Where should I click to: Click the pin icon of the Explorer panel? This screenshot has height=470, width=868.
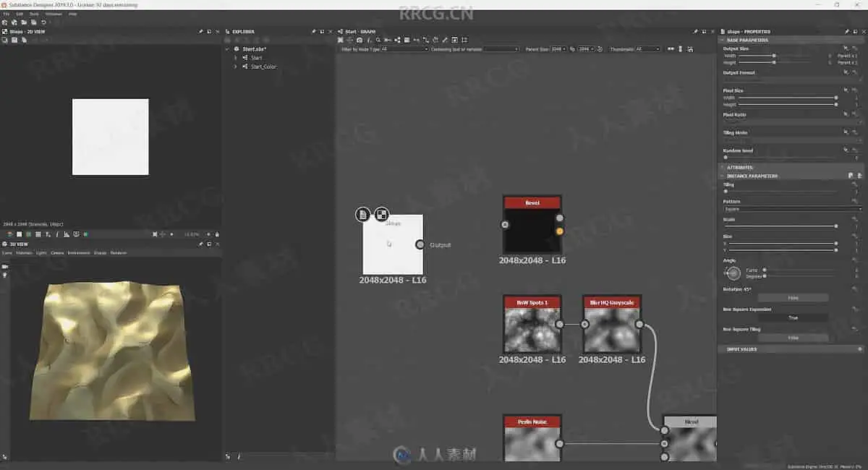pos(313,32)
